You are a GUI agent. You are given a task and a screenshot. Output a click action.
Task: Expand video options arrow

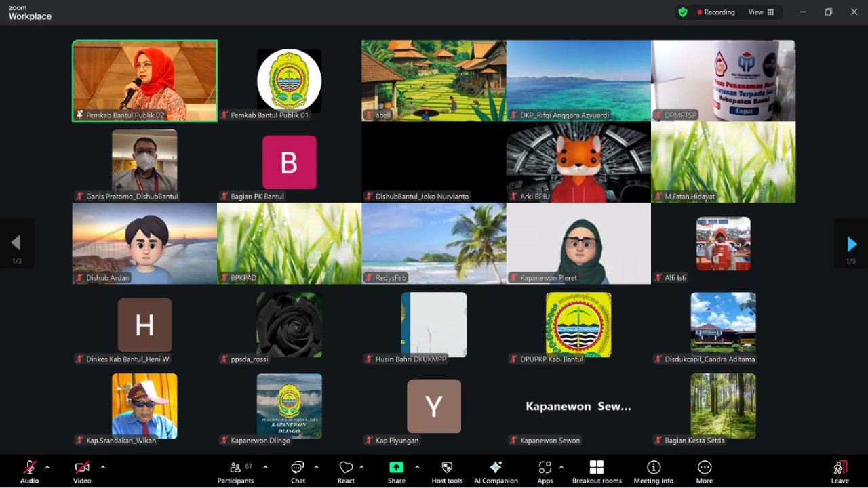[x=103, y=467]
